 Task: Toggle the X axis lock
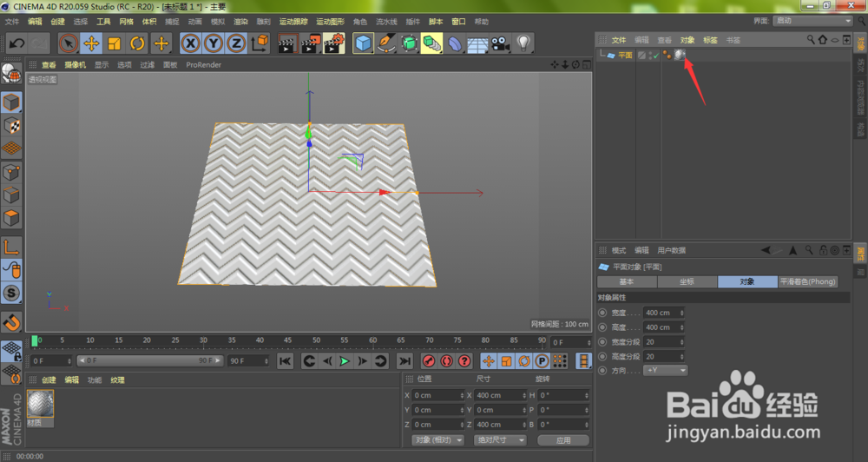coord(190,43)
